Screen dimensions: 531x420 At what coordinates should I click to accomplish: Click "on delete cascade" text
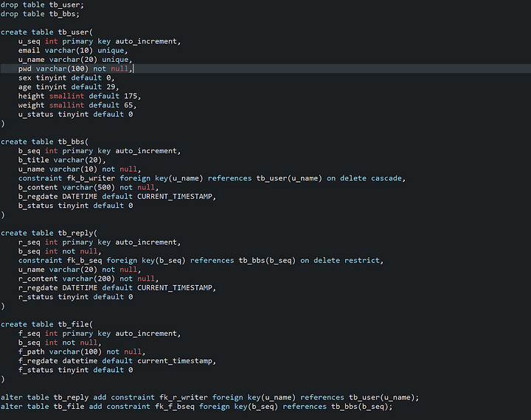click(364, 179)
